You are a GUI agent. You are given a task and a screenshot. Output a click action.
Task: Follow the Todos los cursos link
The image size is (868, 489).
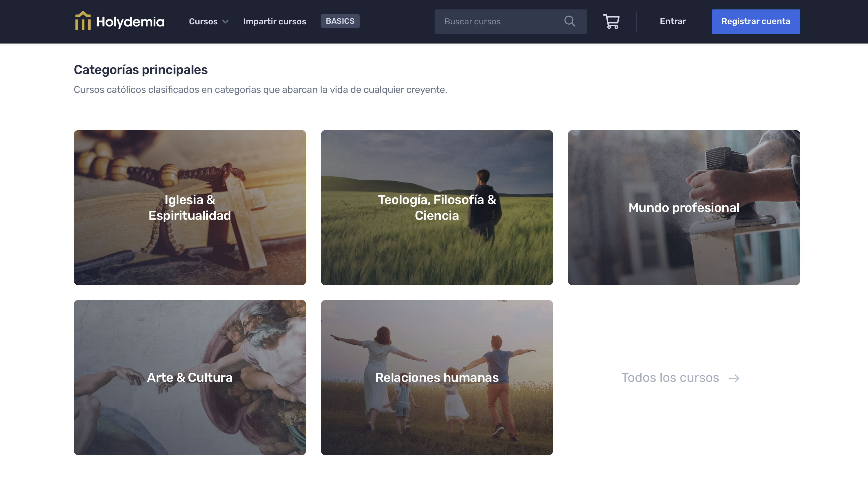pos(680,378)
